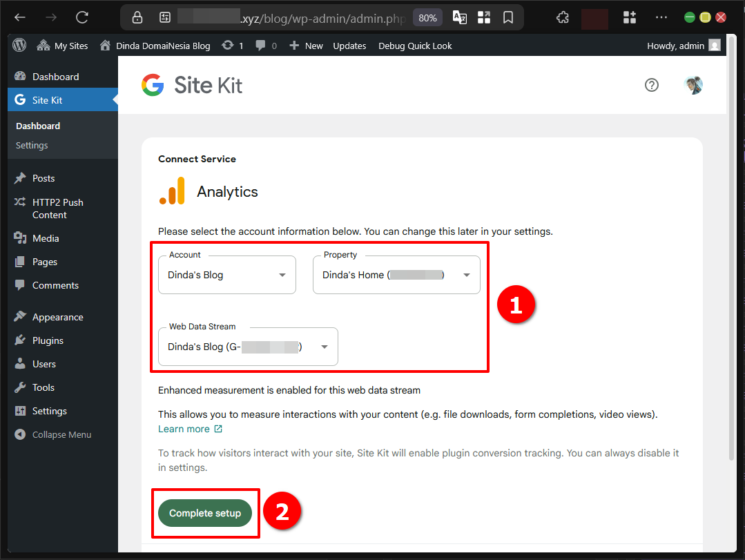Screen dimensions: 745x560
Task: Open Debug Quick Look in the admin bar
Action: [414, 46]
